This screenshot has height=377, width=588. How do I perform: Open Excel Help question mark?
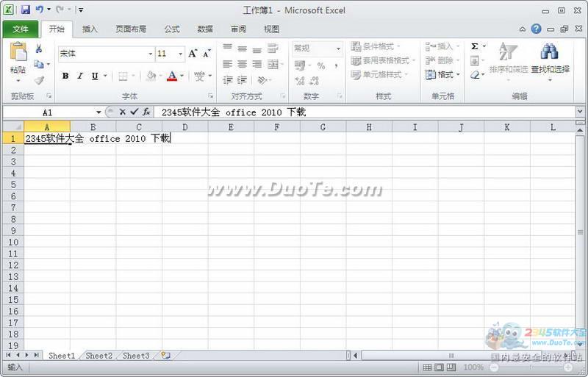[x=537, y=29]
